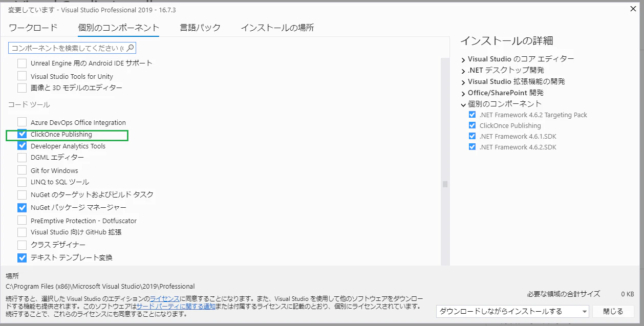Uncheck テキスト テンプレート変換
644x326 pixels.
click(x=22, y=258)
